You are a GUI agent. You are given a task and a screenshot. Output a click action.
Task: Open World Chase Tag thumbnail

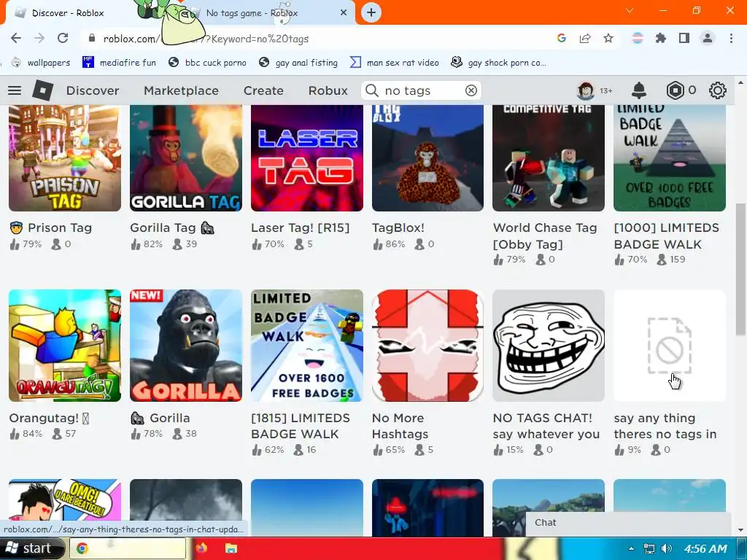(549, 158)
